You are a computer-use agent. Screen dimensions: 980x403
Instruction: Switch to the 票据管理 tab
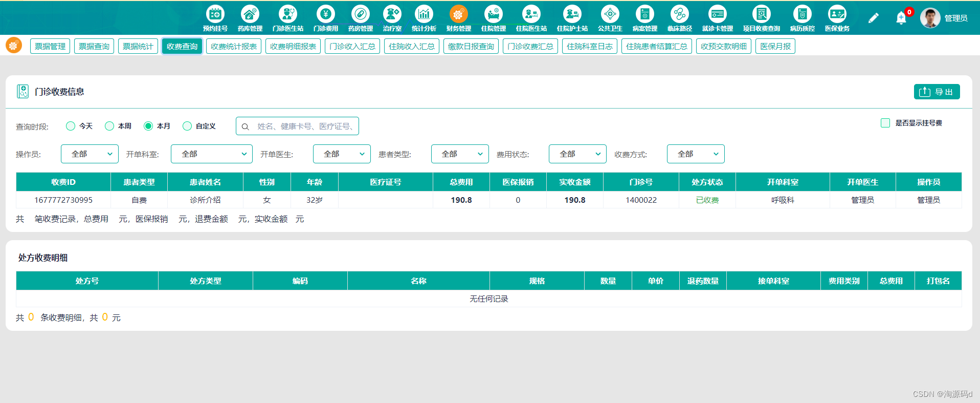[x=50, y=46]
